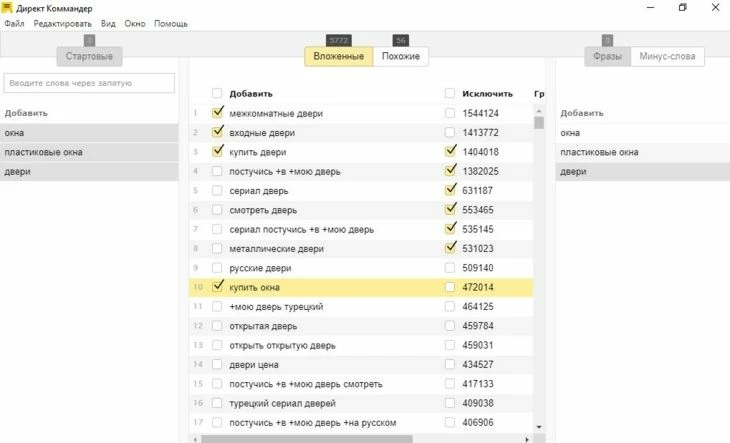Screen dimensions: 730x443
Task: Check Добавить for русские двери
Action: [217, 268]
